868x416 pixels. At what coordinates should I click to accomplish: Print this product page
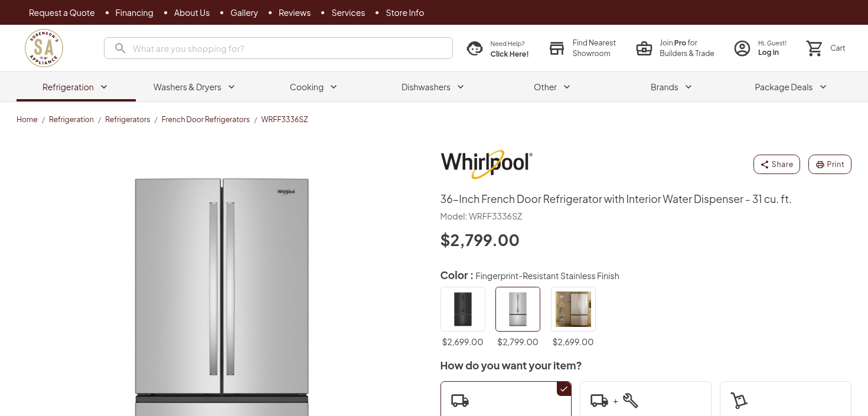coord(830,164)
